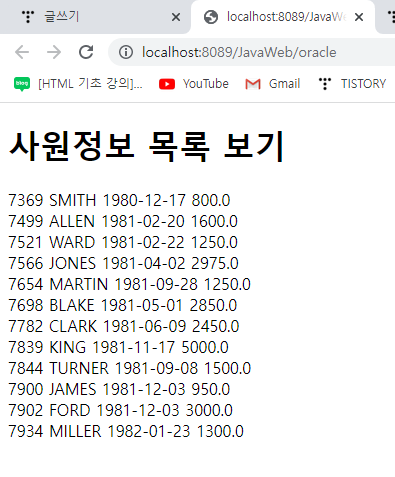
Task: Click the row 7934 MILLER 1982-01-23 1300.0
Action: coord(126,431)
